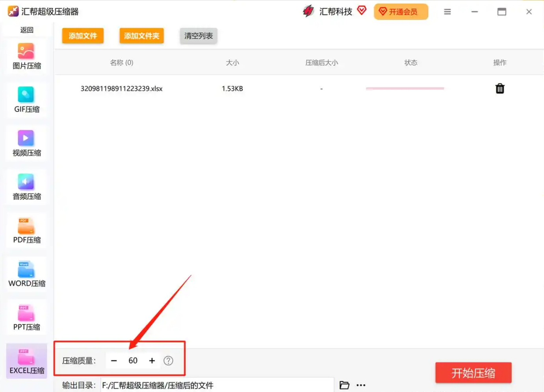This screenshot has height=392, width=544.
Task: Select the EXCEL压缩 tool
Action: [27, 361]
